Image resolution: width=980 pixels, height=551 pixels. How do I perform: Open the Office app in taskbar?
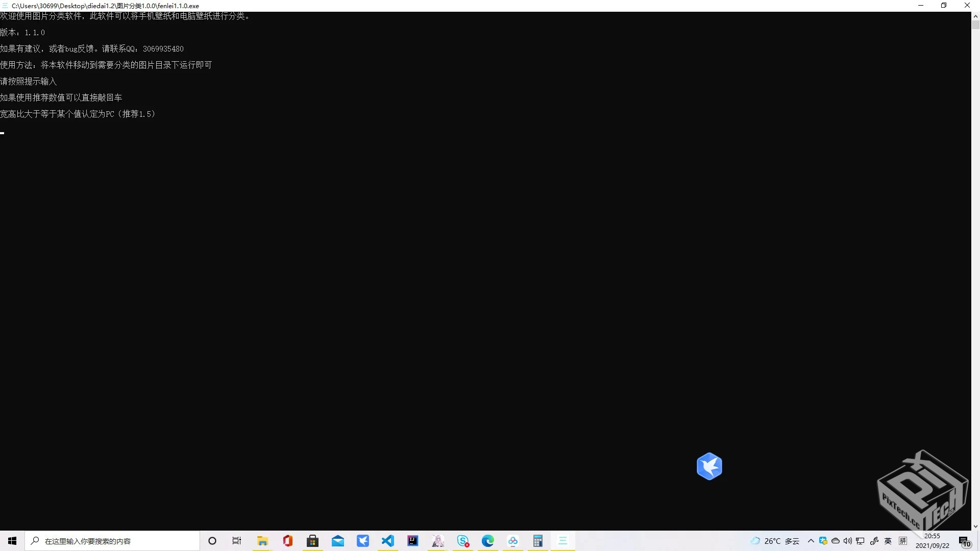288,541
